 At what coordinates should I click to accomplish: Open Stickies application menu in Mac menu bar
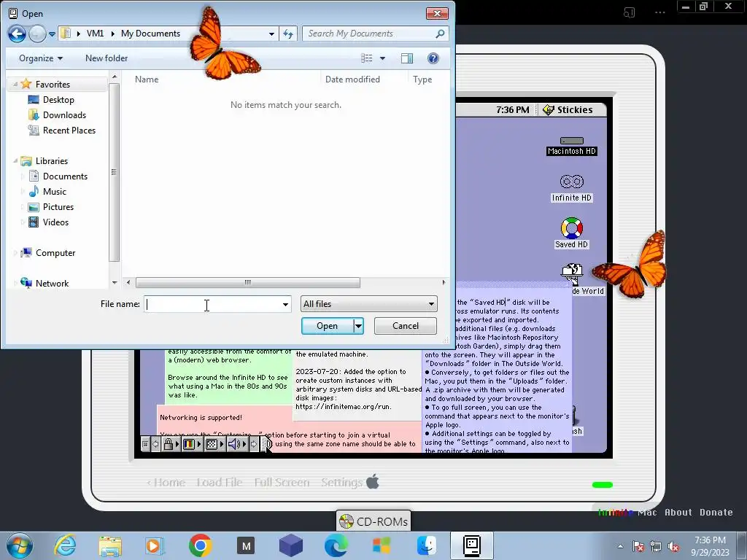[x=568, y=109]
